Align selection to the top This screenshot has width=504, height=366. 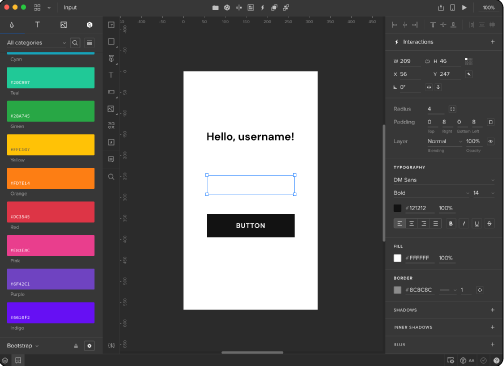coord(433,25)
